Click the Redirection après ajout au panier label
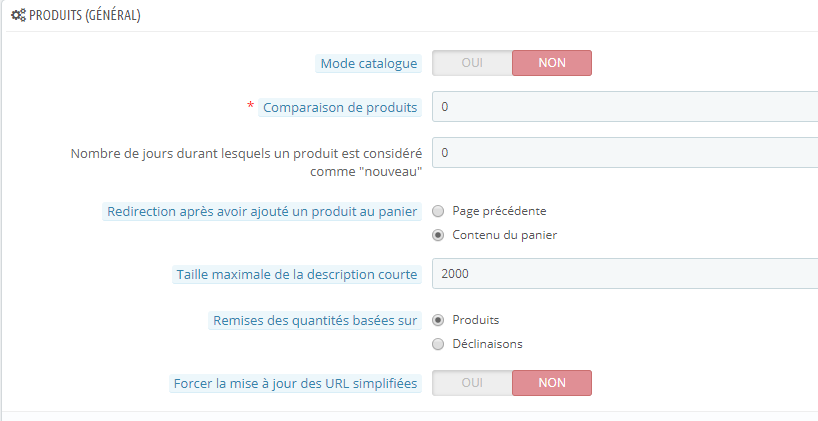 point(263,211)
